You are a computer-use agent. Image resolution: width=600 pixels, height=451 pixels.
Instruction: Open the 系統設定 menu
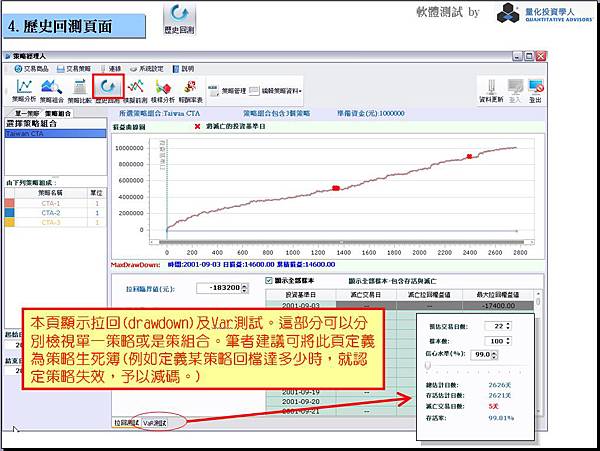click(x=151, y=69)
